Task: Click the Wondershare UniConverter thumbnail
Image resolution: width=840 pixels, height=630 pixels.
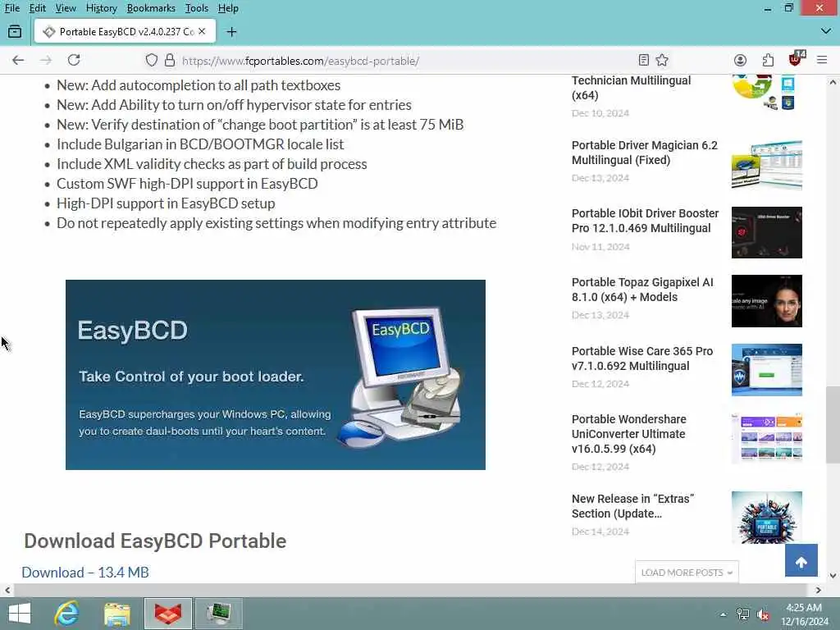Action: 767,438
